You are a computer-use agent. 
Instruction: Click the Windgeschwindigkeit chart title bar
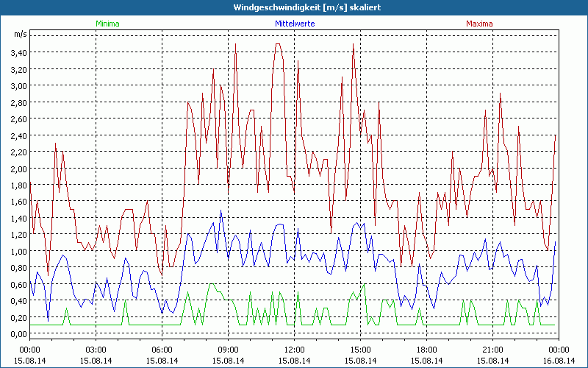(x=294, y=7)
